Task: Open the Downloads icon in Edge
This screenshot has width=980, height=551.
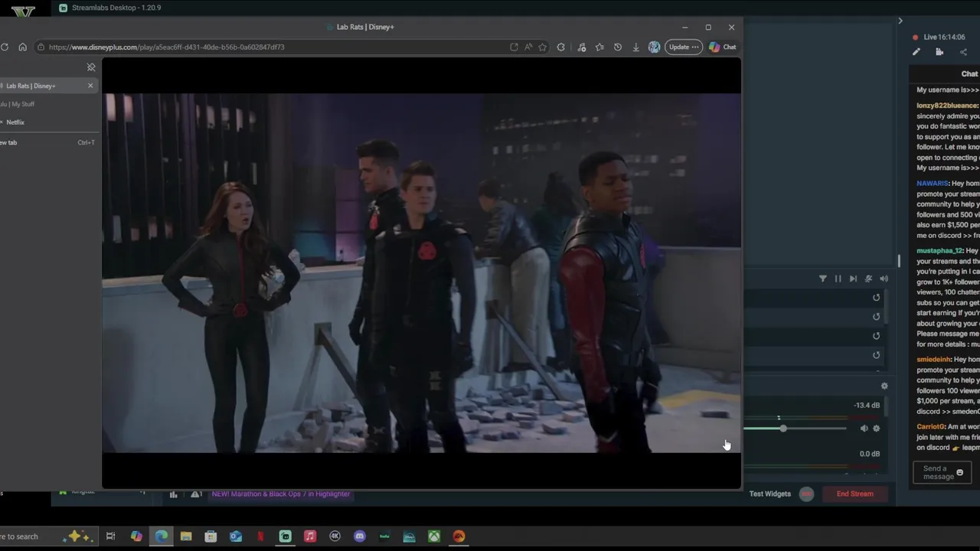Action: 635,47
